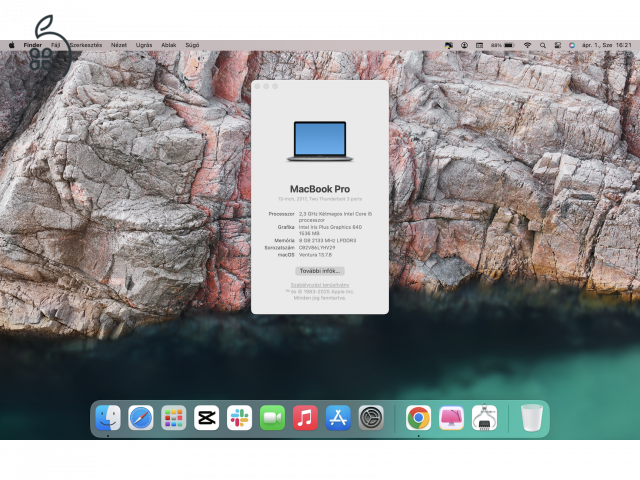Screen dimensions: 640x480
Task: Open System Settings from the Dock
Action: pyautogui.click(x=371, y=418)
